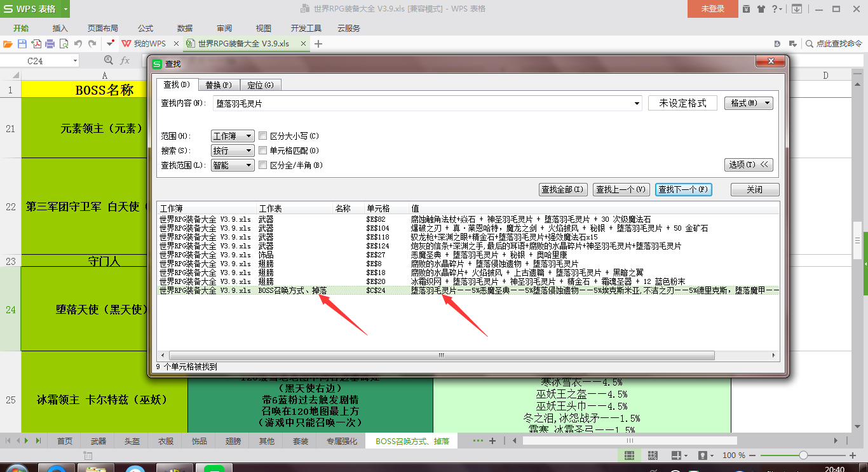Close the 世界RPG装备大全 V3.9.xls tab
This screenshot has height=472, width=868.
[303, 44]
